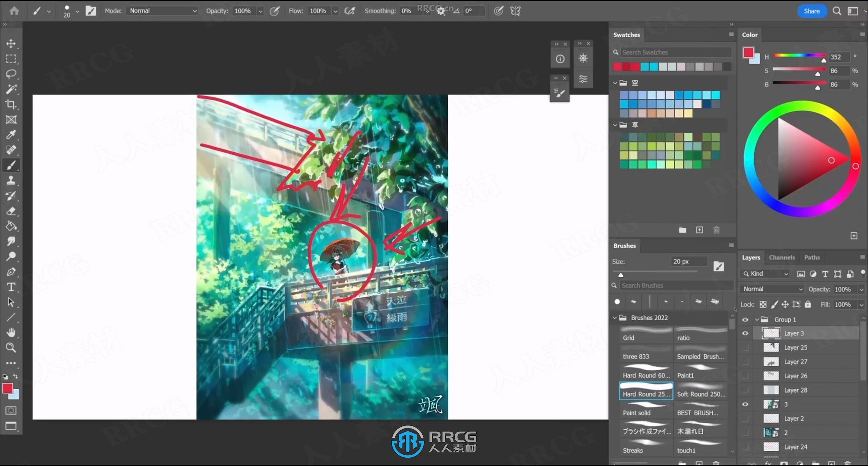Select the Hand tool
This screenshot has height=466, width=868.
11,332
